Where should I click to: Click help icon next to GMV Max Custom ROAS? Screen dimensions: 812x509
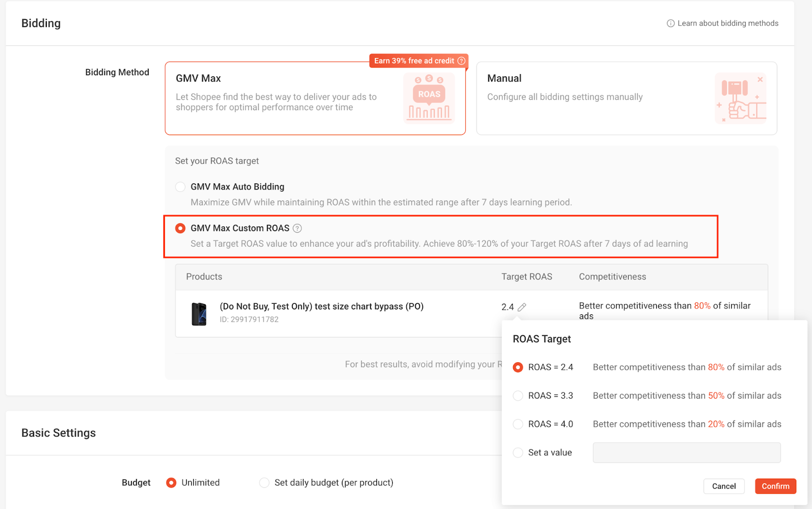[x=297, y=229]
